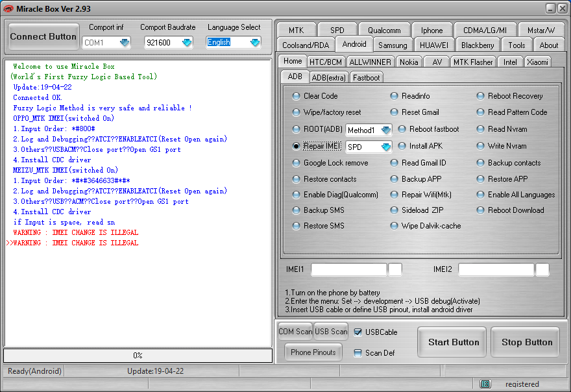Click the status bar keyboard icon near registered
The image size is (571, 392).
485,384
